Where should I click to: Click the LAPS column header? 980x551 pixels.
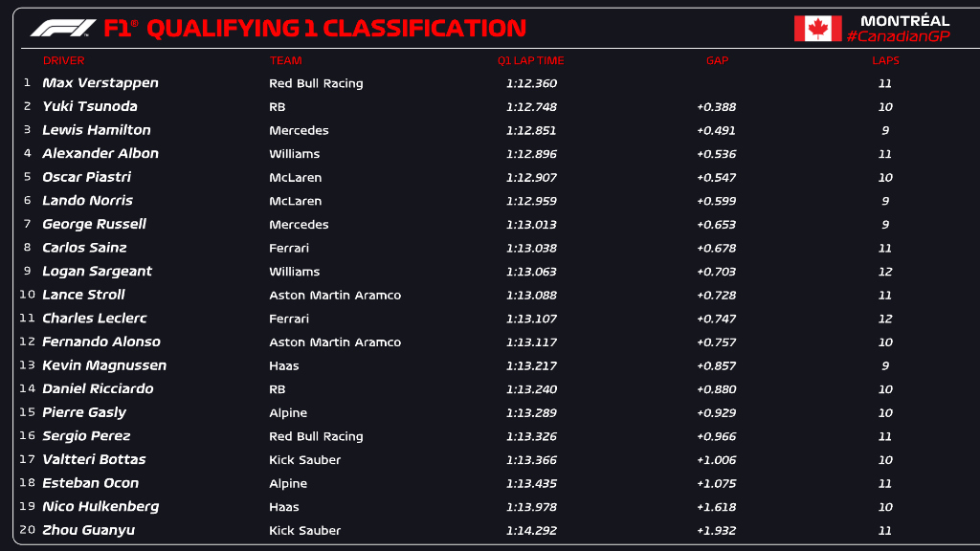885,60
